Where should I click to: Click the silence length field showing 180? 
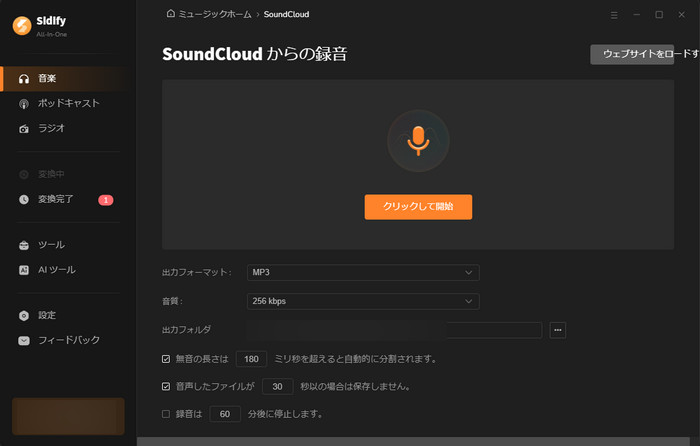(x=251, y=359)
